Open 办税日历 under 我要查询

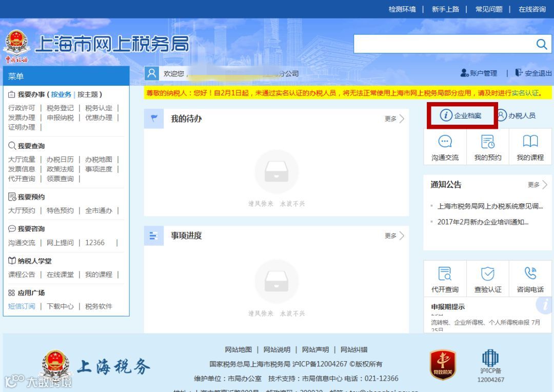pyautogui.click(x=60, y=160)
